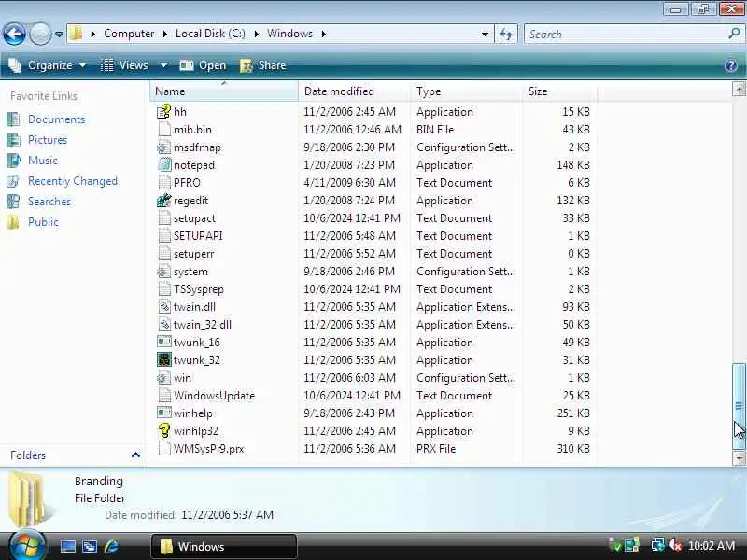Open the Views dropdown arrow

click(163, 65)
